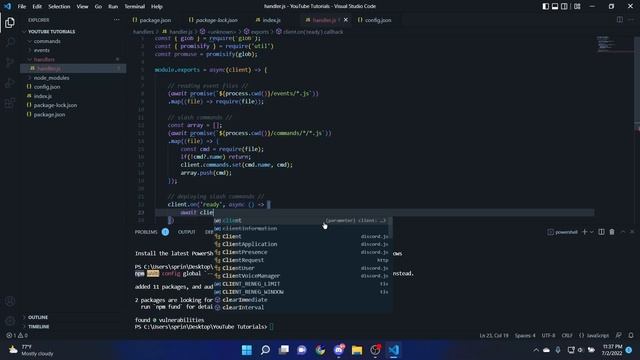Open the Edit menu
Image resolution: width=640 pixels, height=360 pixels.
point(37,7)
